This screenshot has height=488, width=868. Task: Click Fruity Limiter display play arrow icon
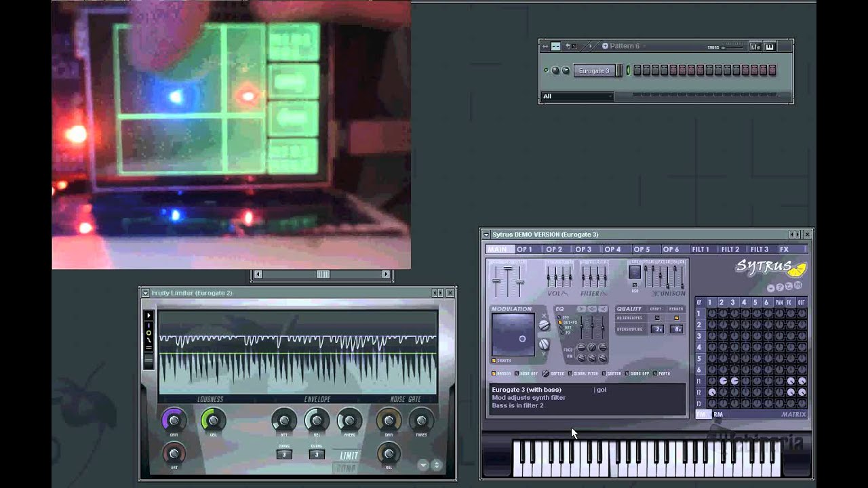click(149, 315)
